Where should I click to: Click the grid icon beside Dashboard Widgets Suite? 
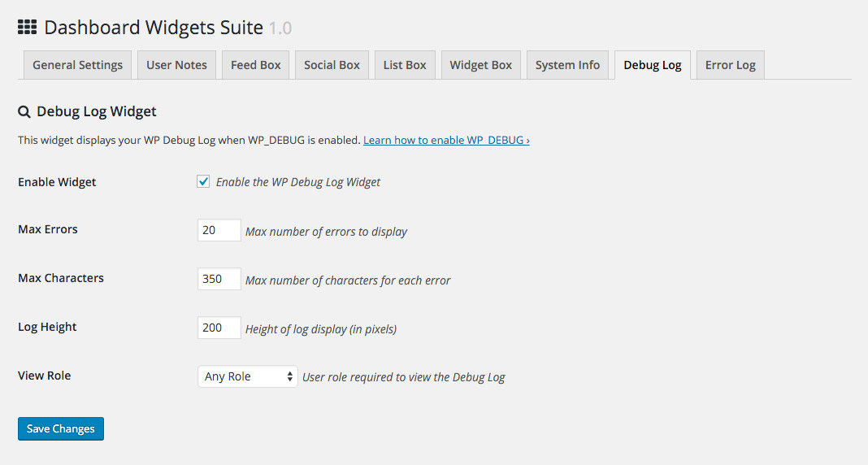click(27, 27)
